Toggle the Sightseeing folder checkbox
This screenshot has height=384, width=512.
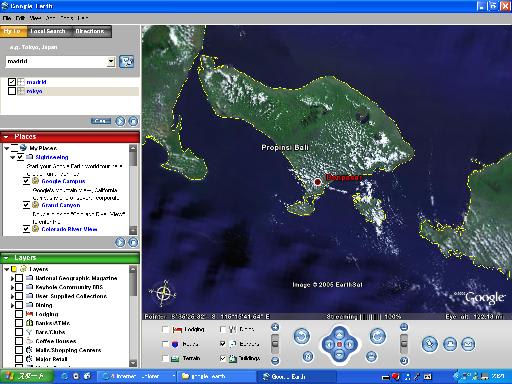pos(20,157)
